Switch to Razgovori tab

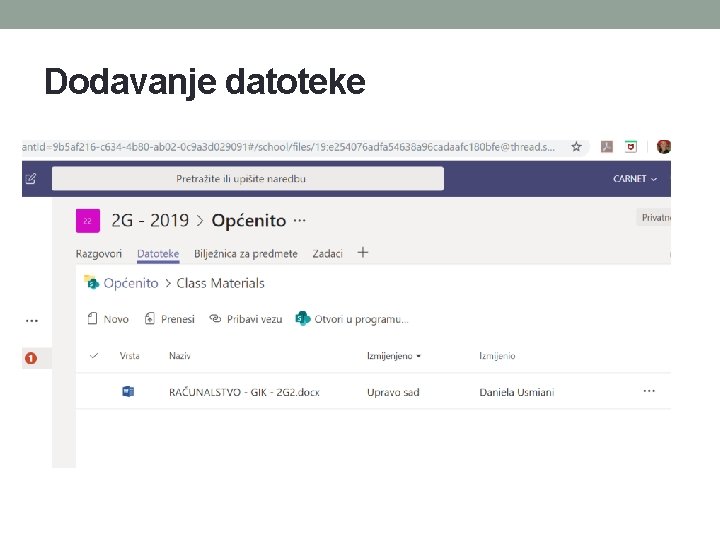(99, 253)
